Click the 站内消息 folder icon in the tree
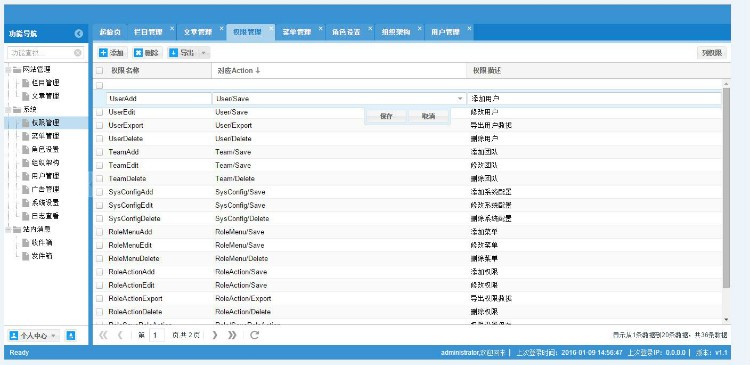The height and width of the screenshot is (365, 750). tap(17, 229)
